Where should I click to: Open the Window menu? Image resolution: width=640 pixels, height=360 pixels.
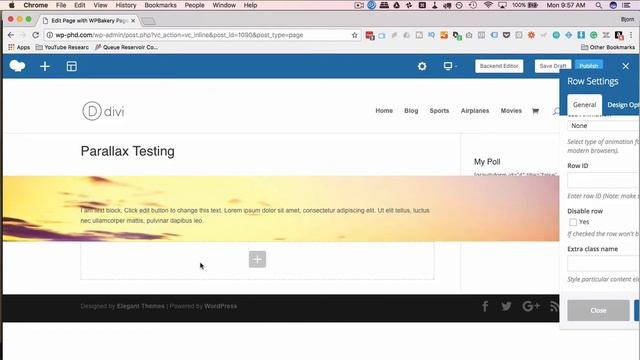coord(224,5)
